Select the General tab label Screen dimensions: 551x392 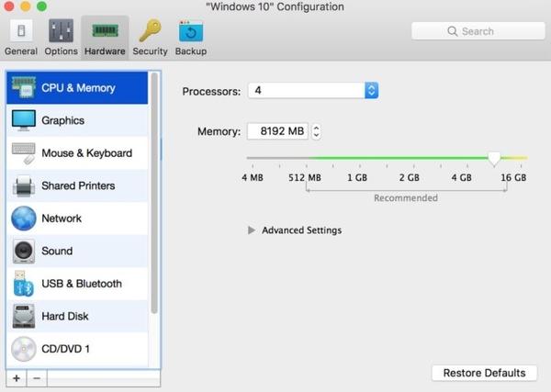(x=21, y=50)
